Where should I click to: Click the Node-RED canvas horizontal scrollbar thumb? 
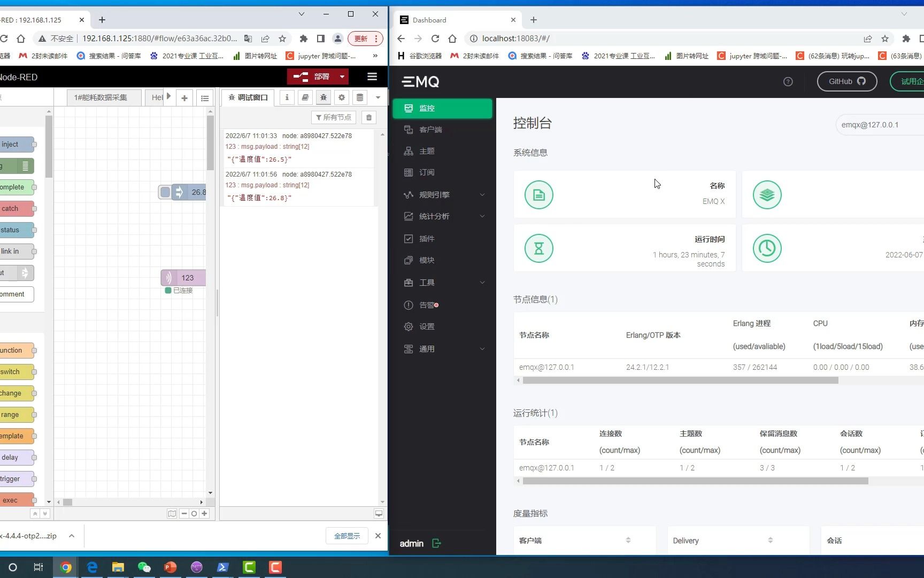pyautogui.click(x=67, y=502)
